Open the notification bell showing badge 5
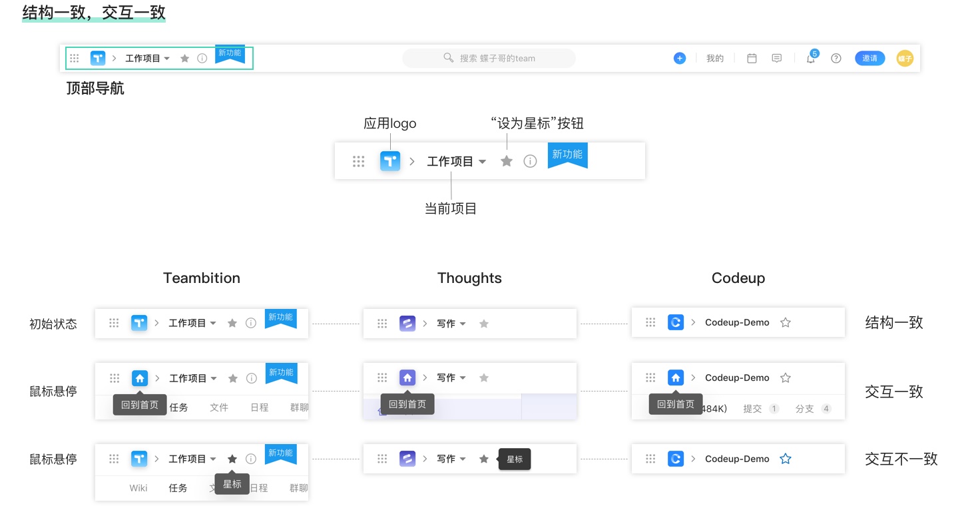The width and height of the screenshot is (980, 512). 811,58
